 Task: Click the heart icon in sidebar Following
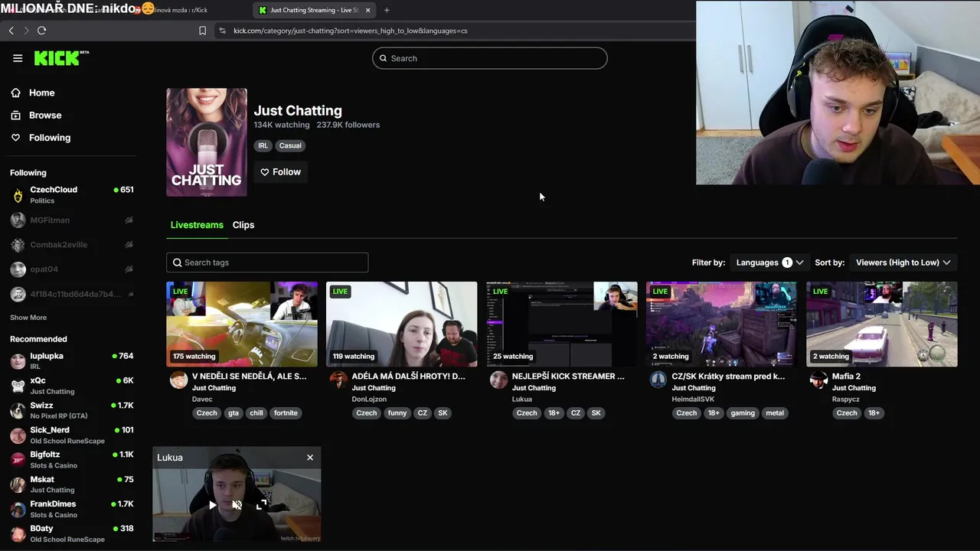(15, 138)
